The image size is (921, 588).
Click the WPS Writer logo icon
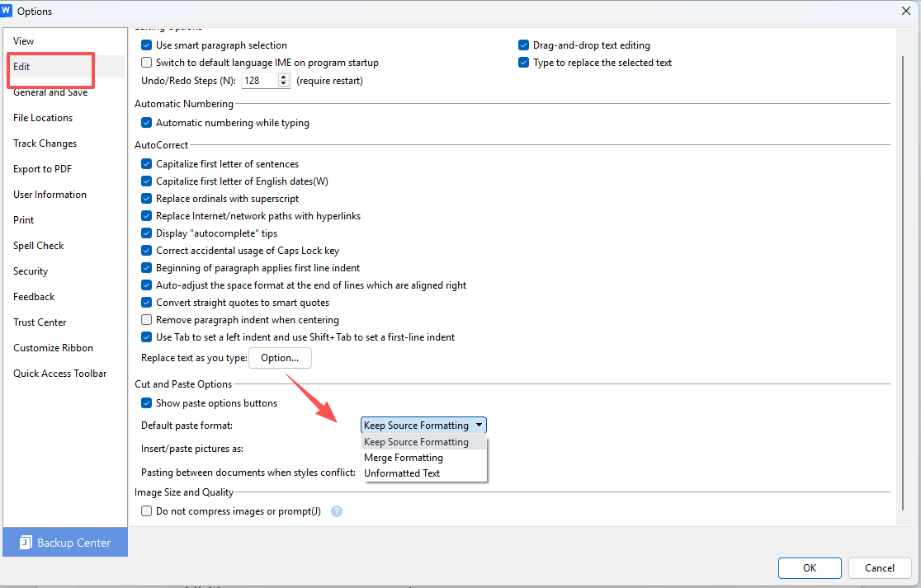click(8, 11)
